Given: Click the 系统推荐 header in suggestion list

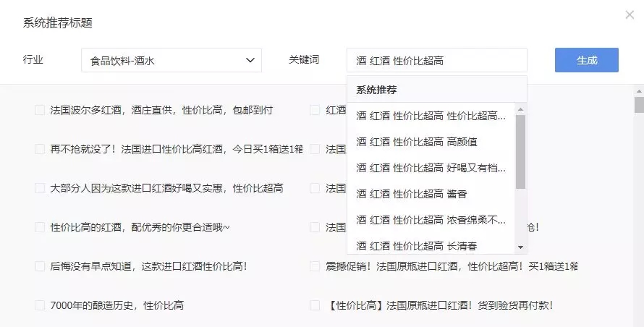Looking at the screenshot, I should [x=376, y=90].
